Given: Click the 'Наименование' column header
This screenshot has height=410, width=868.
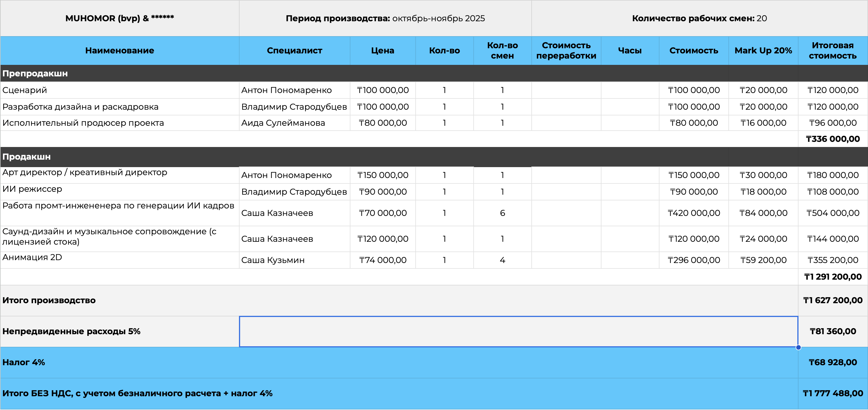Looking at the screenshot, I should 119,51.
